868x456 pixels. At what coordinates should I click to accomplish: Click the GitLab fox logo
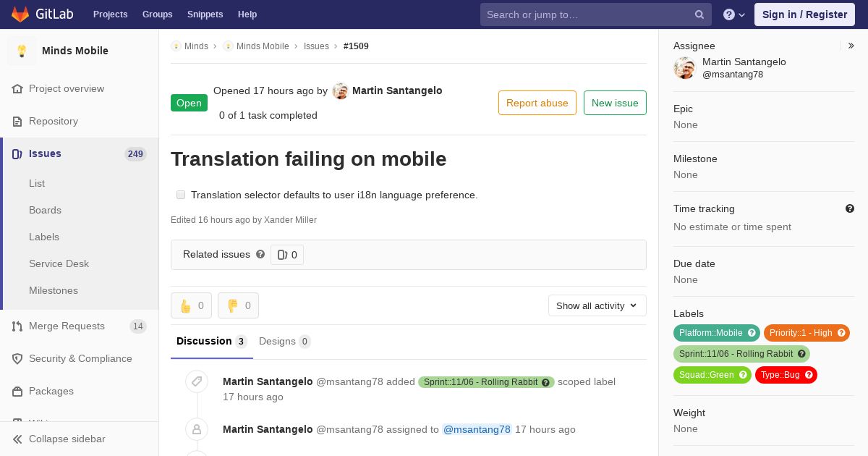[x=20, y=14]
